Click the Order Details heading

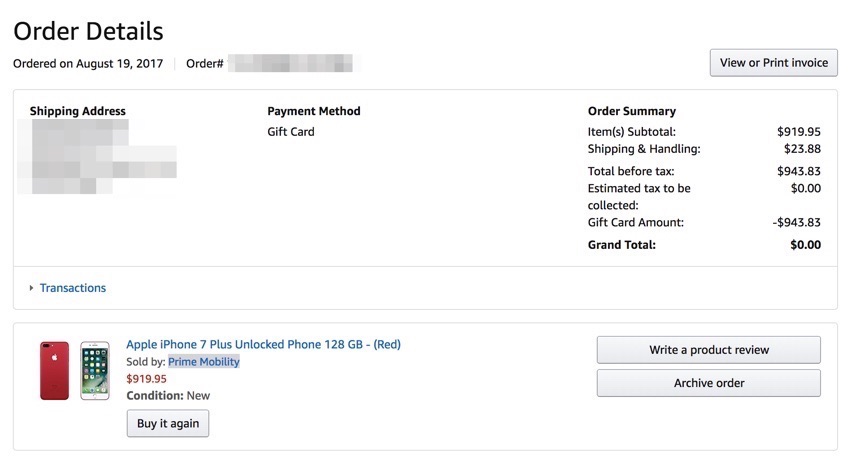pyautogui.click(x=88, y=31)
